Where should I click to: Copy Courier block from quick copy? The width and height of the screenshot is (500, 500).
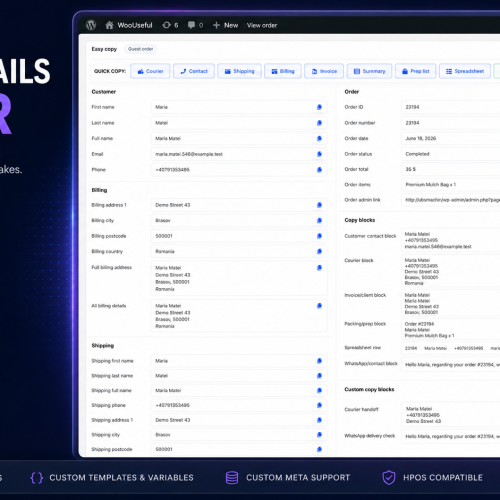150,71
